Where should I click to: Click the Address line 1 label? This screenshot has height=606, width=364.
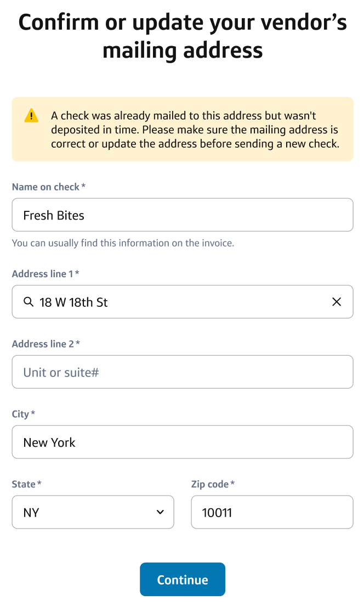pyautogui.click(x=43, y=274)
